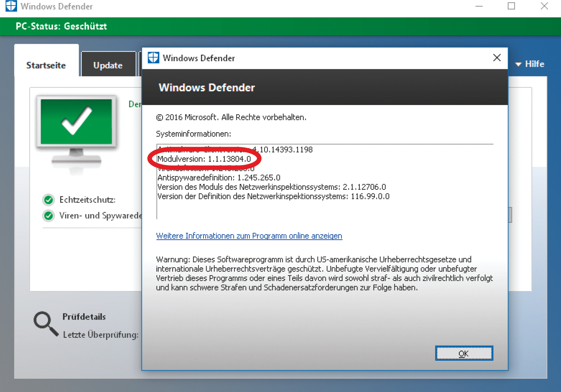Click the PC-Status: Geschützt banner
The image size is (561, 392).
(61, 26)
